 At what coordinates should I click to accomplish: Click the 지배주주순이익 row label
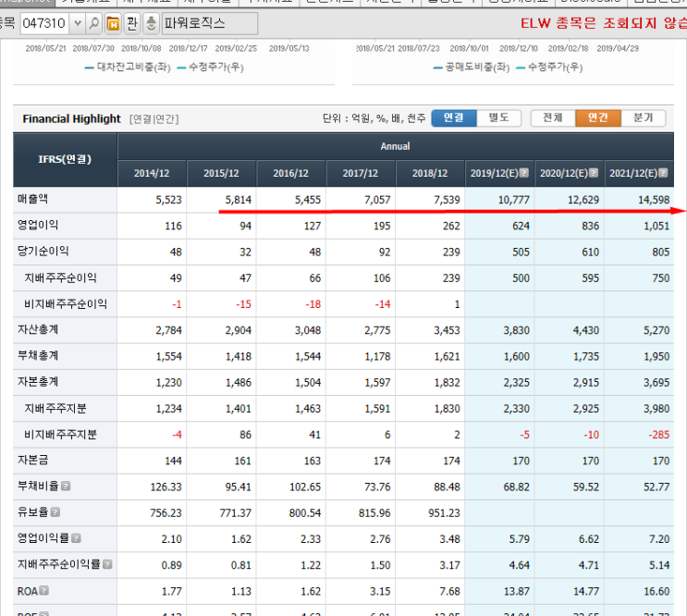60,277
